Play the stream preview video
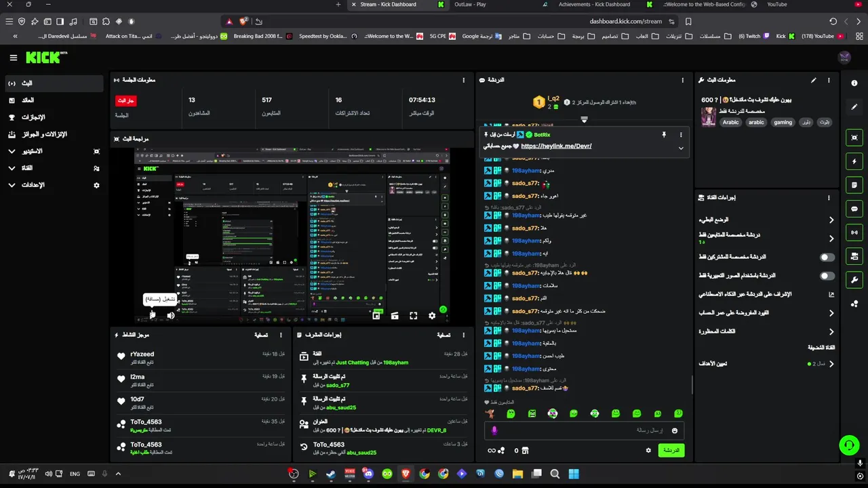 click(153, 315)
